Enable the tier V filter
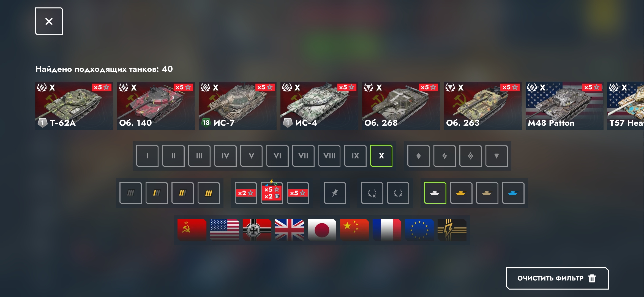Viewport: 644px width, 297px height. coord(251,156)
